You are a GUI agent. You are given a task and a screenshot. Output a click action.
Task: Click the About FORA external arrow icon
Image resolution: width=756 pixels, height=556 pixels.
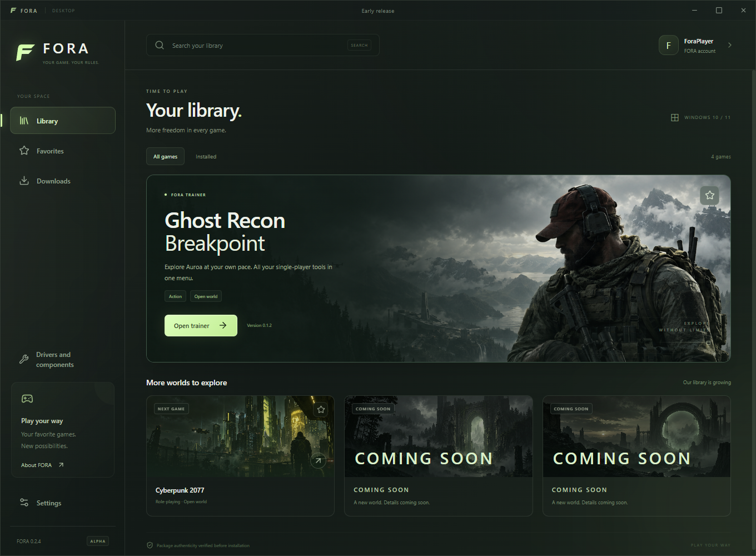coord(61,465)
